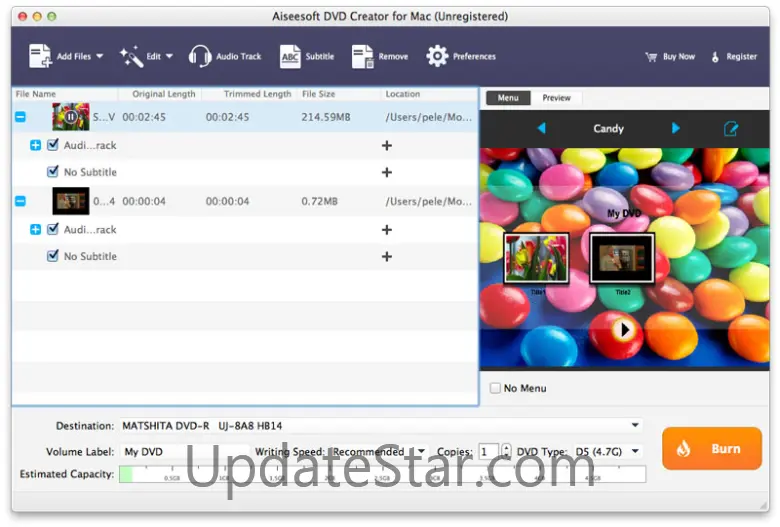Viewport: 780px width, 527px height.
Task: Open the Writing Speed dropdown
Action: [379, 451]
